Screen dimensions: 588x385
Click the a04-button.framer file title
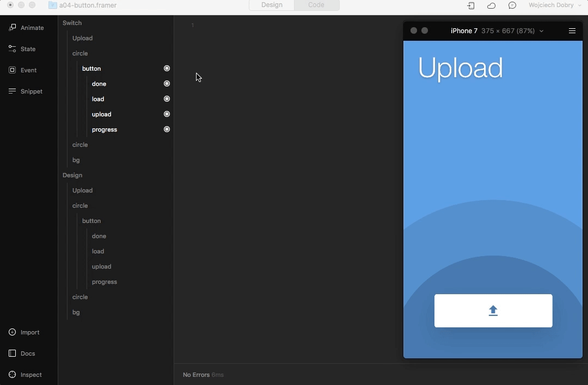(88, 5)
